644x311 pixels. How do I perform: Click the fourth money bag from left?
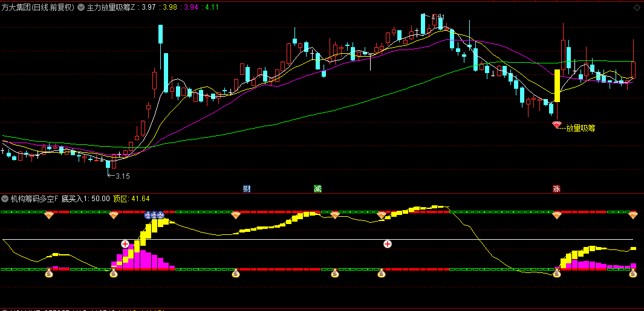(x=335, y=273)
